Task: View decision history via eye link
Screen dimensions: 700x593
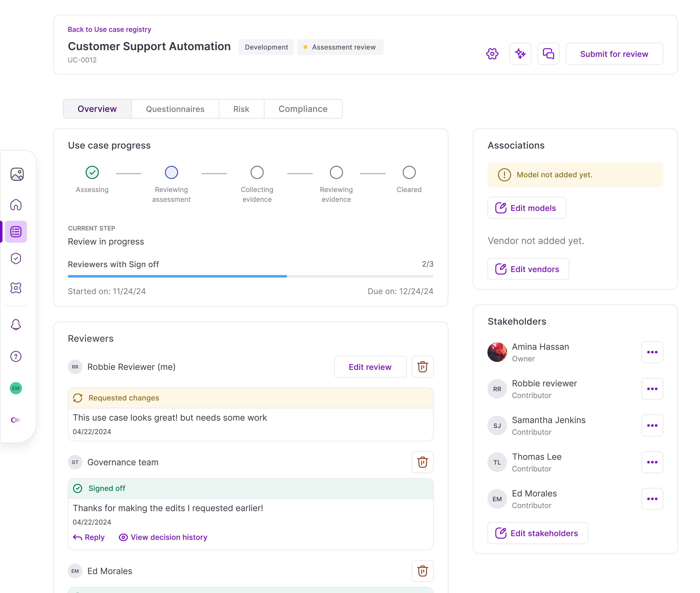Action: coord(163,537)
